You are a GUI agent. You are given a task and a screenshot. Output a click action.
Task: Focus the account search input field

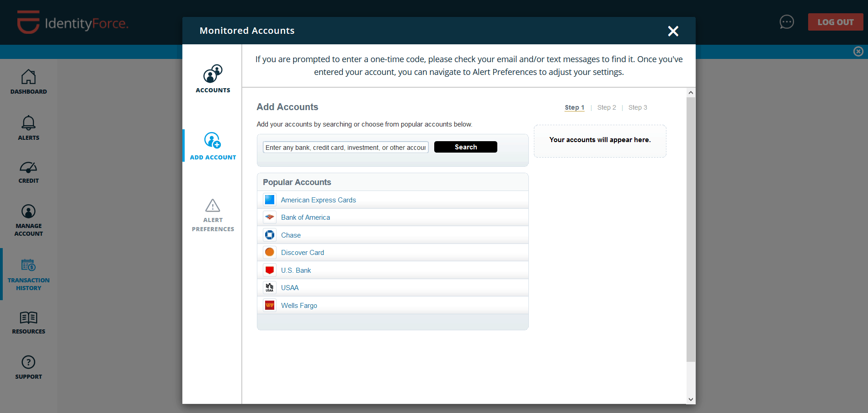click(x=346, y=147)
